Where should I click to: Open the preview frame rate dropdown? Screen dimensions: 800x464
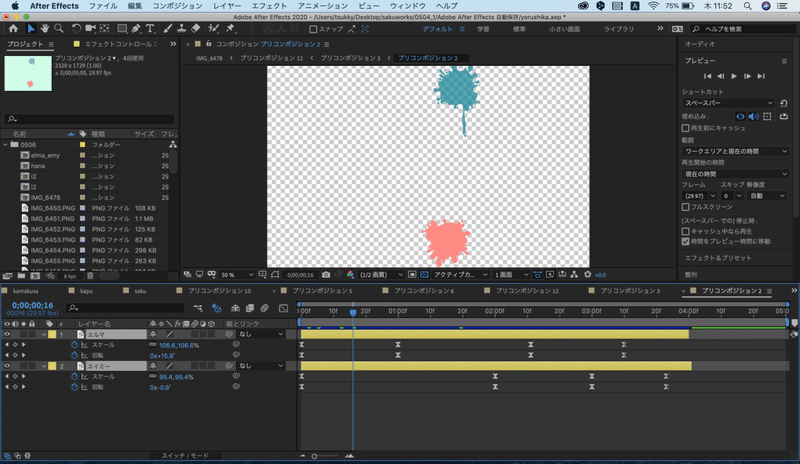(x=699, y=196)
